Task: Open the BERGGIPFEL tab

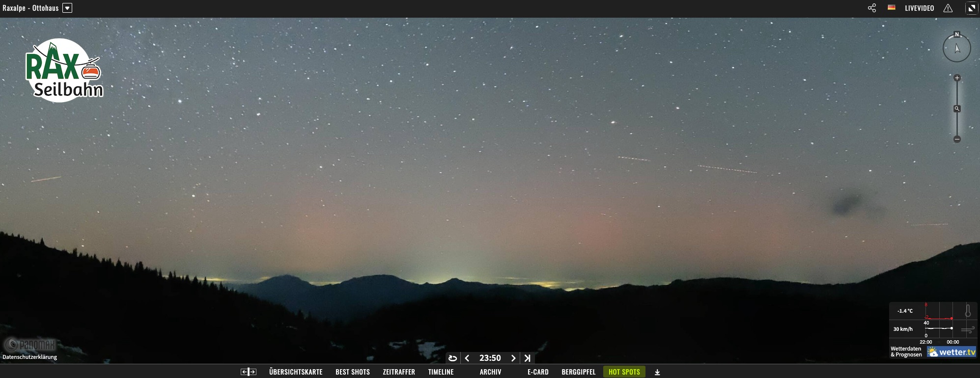Action: tap(579, 372)
